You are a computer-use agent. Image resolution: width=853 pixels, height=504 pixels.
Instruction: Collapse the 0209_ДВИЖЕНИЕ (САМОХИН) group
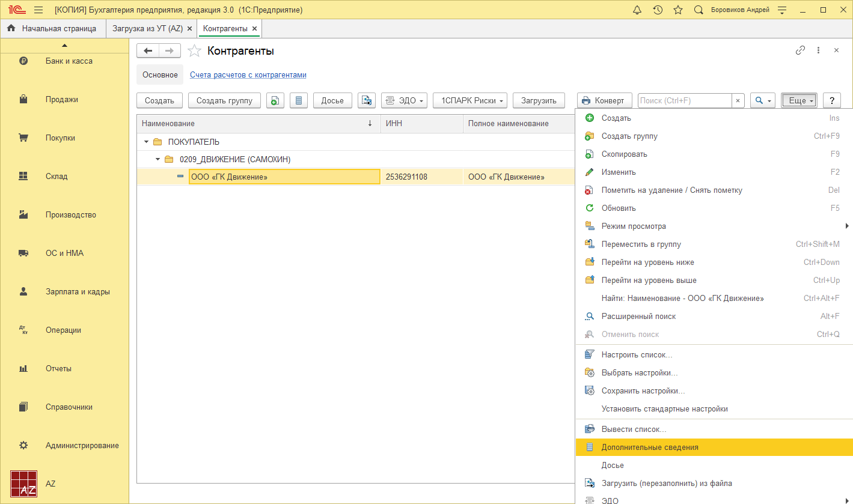click(x=158, y=160)
